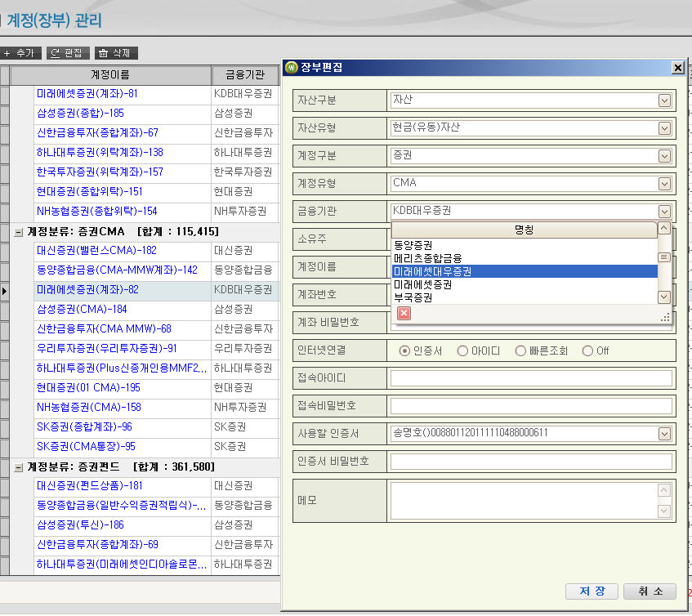Open account 현대증권(종합위탁)-151
Image resolution: width=692 pixels, height=616 pixels.
point(90,191)
